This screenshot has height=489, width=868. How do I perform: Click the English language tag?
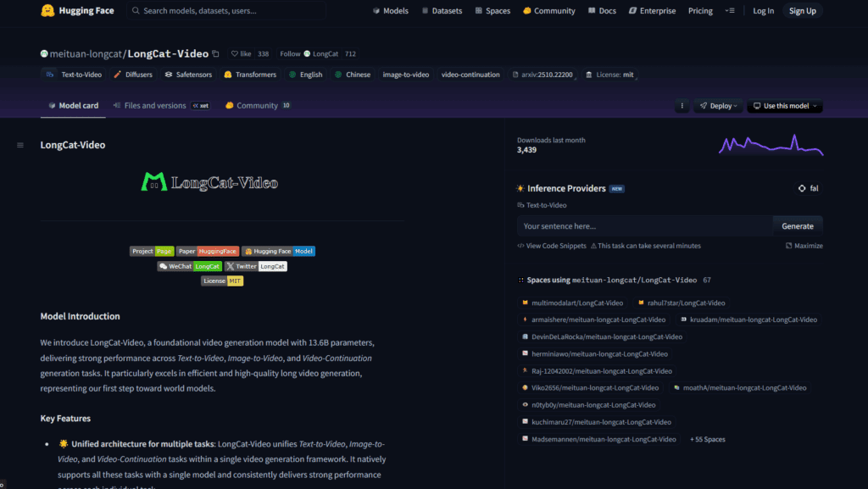click(x=305, y=75)
